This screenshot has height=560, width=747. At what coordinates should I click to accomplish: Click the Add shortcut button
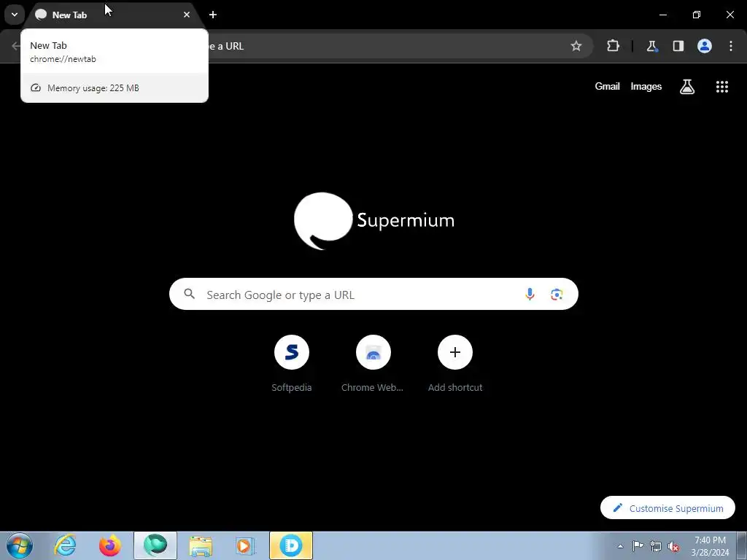point(455,364)
